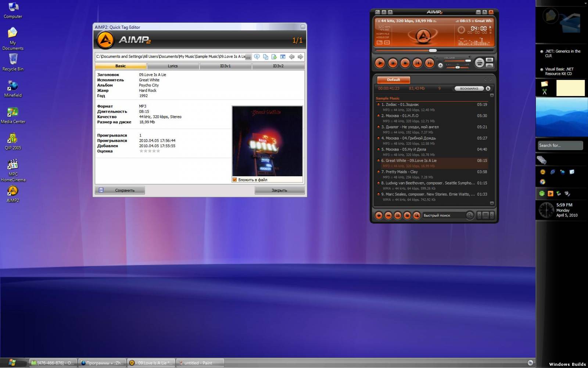
Task: Click grey magnifier beside quick search
Action: pos(470,215)
